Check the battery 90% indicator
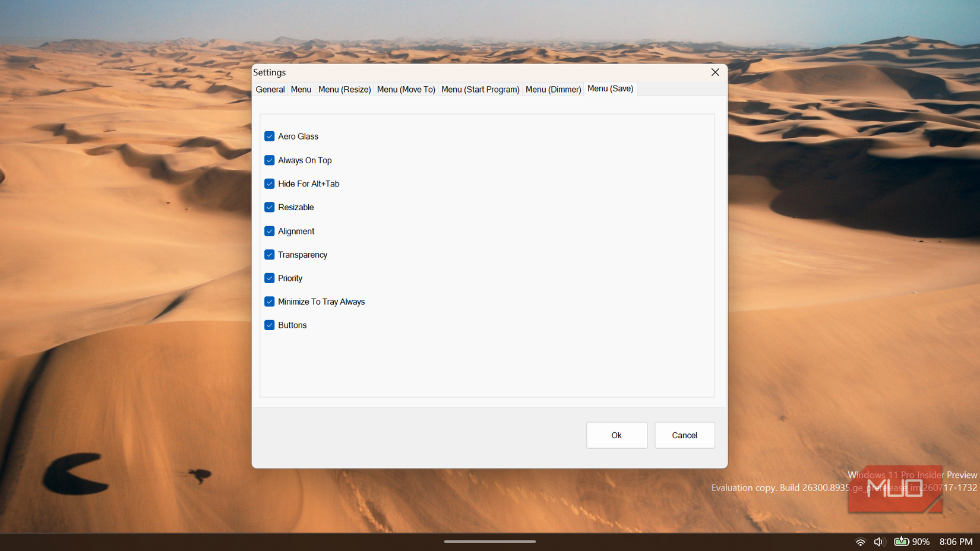 click(x=912, y=541)
